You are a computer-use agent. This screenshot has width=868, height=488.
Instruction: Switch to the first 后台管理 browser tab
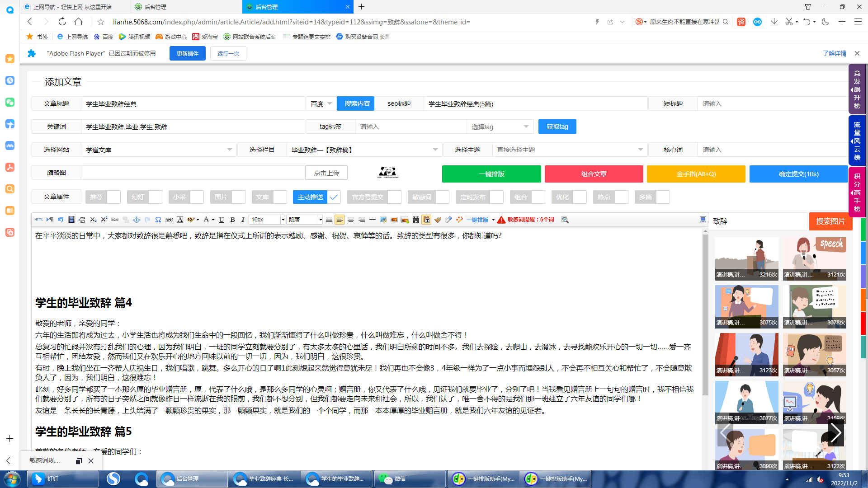(187, 7)
